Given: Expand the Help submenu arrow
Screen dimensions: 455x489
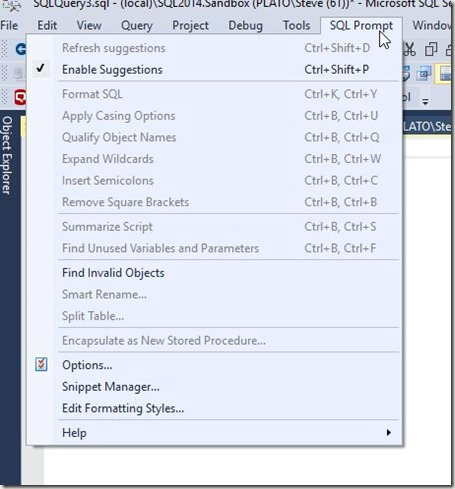Looking at the screenshot, I should pos(388,433).
